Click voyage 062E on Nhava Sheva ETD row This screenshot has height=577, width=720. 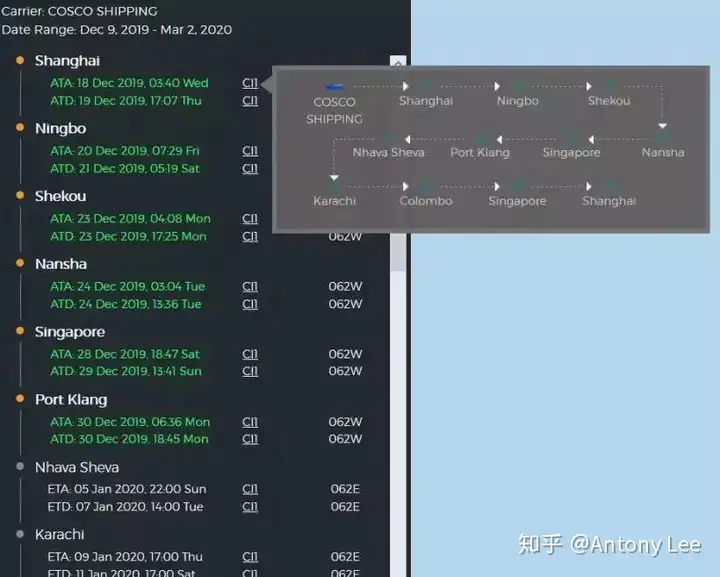(x=345, y=507)
